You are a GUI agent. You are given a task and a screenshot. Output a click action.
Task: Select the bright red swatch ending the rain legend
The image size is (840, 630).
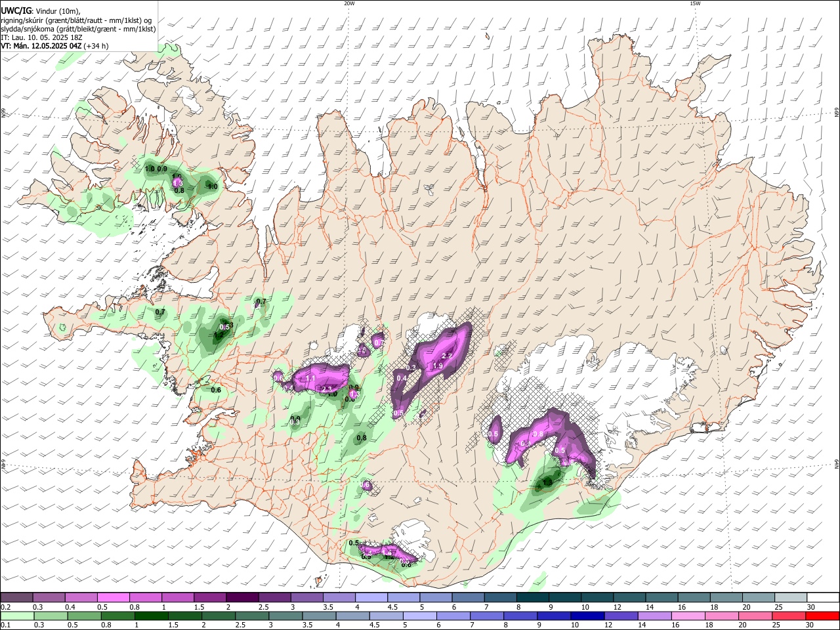[822, 616]
